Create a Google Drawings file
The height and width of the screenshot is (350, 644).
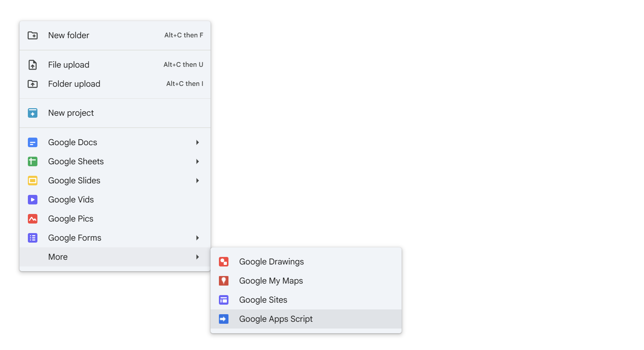[306, 262]
